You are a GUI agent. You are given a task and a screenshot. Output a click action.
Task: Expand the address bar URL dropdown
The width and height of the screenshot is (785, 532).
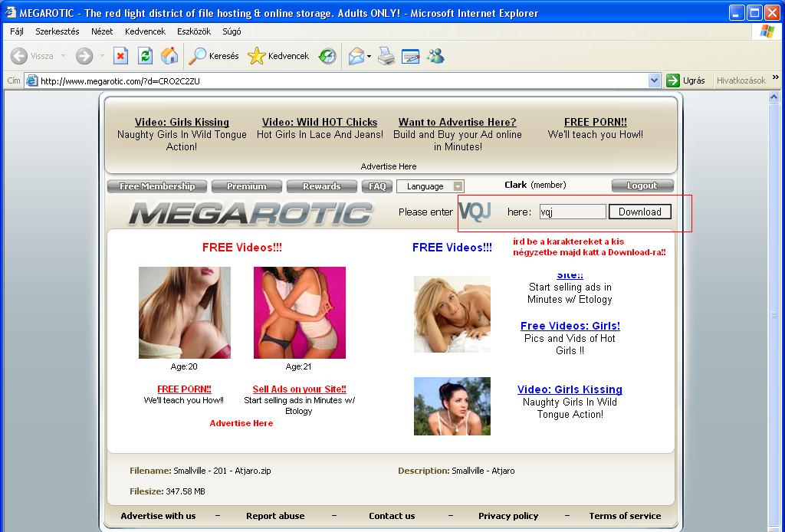click(654, 80)
